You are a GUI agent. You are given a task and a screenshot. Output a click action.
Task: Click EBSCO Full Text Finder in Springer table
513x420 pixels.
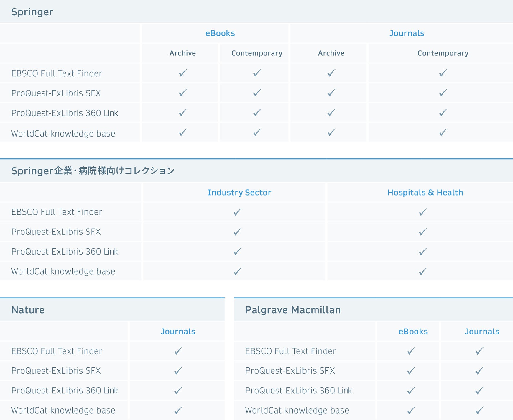pyautogui.click(x=57, y=73)
